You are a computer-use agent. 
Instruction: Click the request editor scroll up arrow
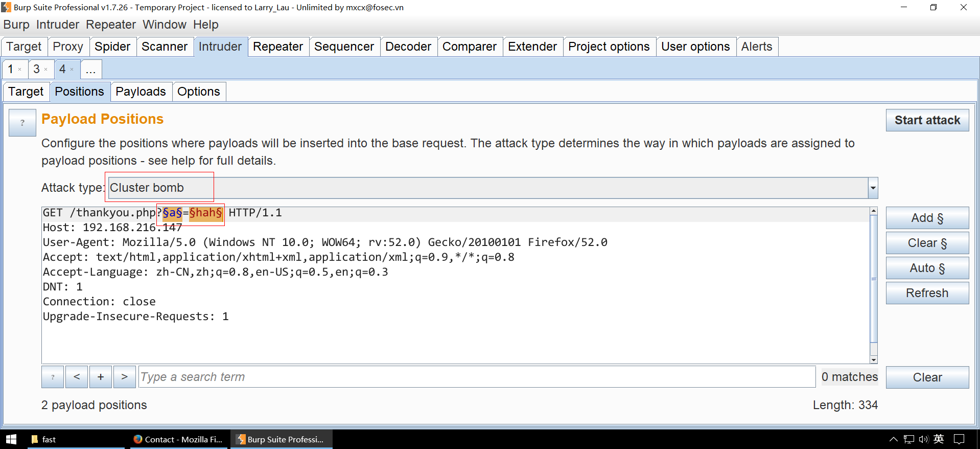pos(874,211)
